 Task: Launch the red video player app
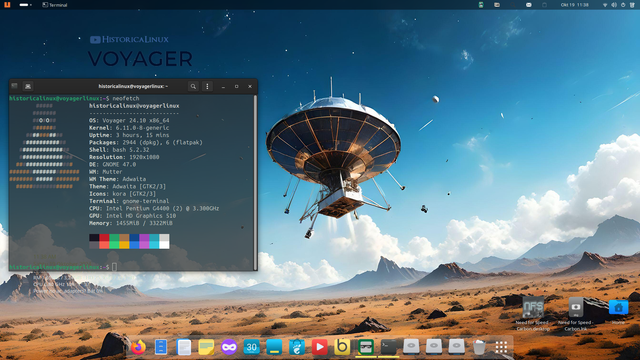coord(320,347)
